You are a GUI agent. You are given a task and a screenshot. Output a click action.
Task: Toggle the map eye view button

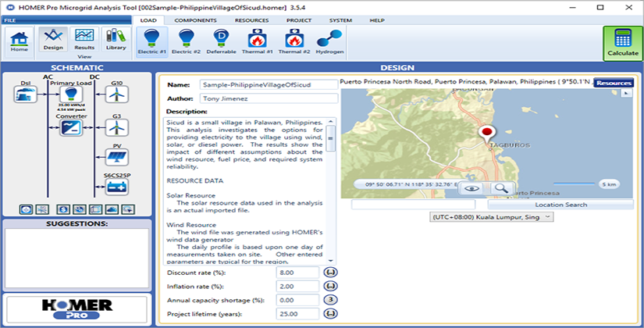pyautogui.click(x=471, y=188)
